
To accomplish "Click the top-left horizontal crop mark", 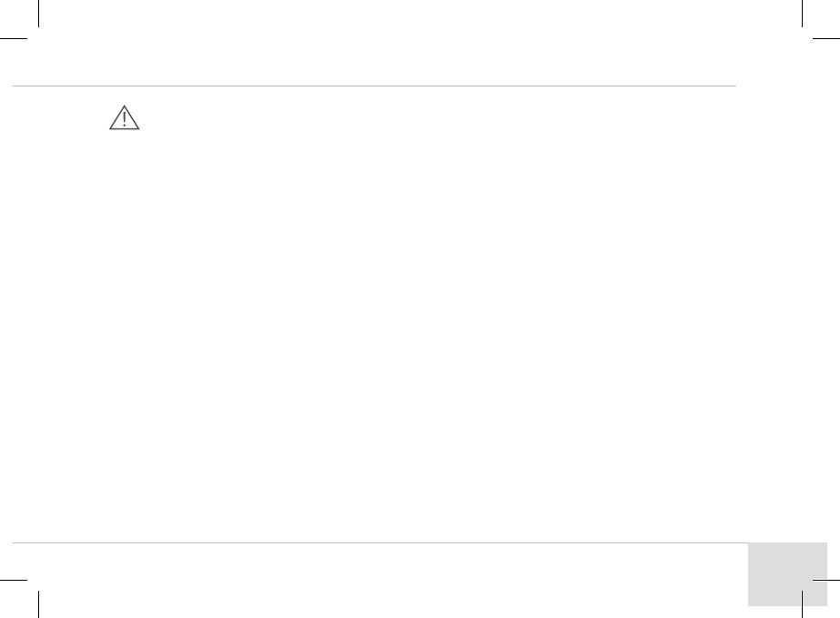I will pos(13,39).
